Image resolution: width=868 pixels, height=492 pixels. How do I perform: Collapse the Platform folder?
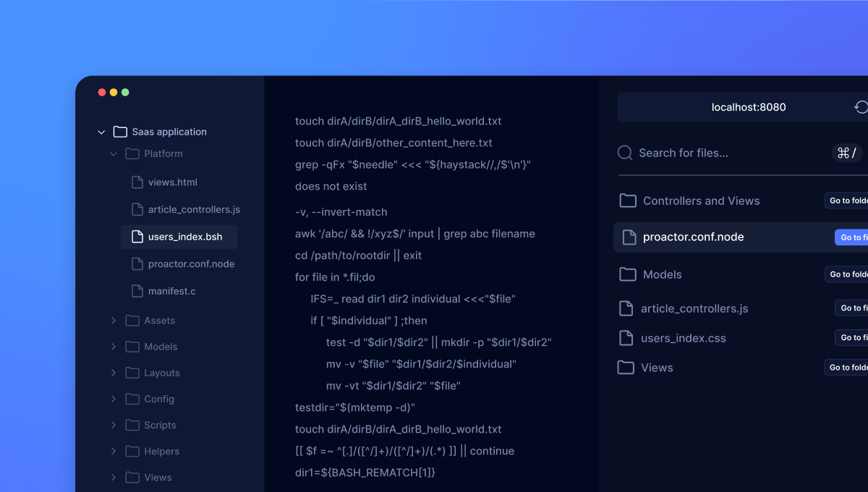coord(114,153)
